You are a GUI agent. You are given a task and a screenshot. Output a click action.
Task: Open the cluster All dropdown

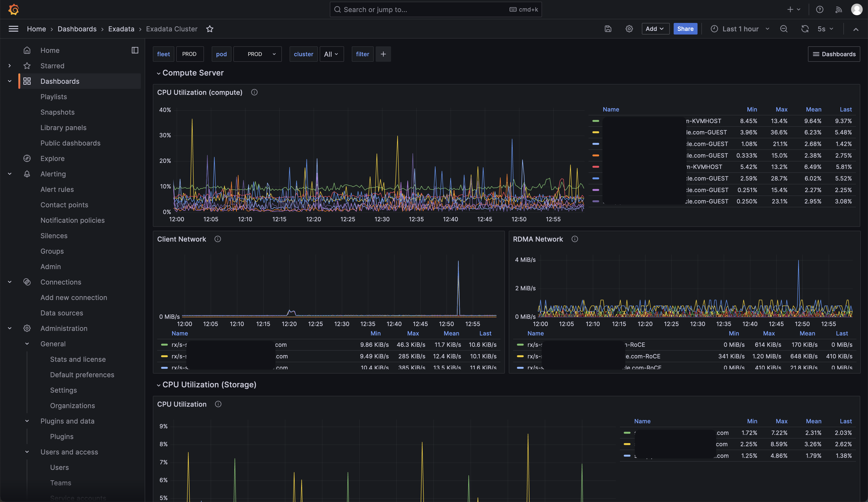(331, 54)
